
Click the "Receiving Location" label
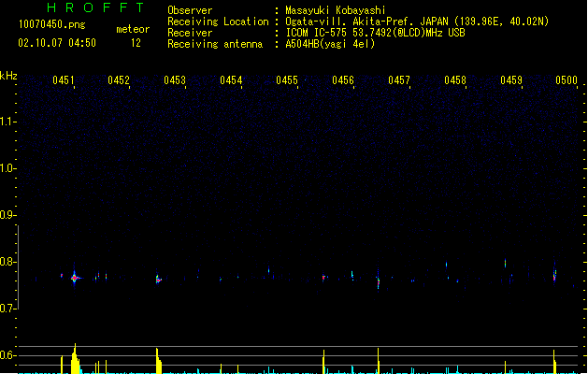(x=218, y=22)
